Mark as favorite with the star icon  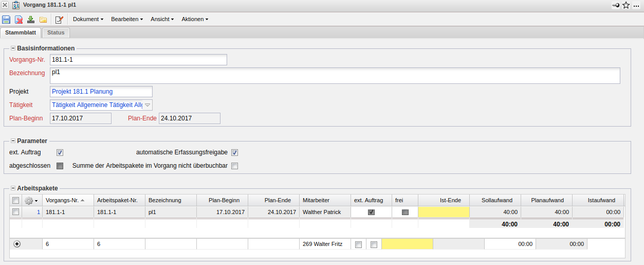pos(626,5)
